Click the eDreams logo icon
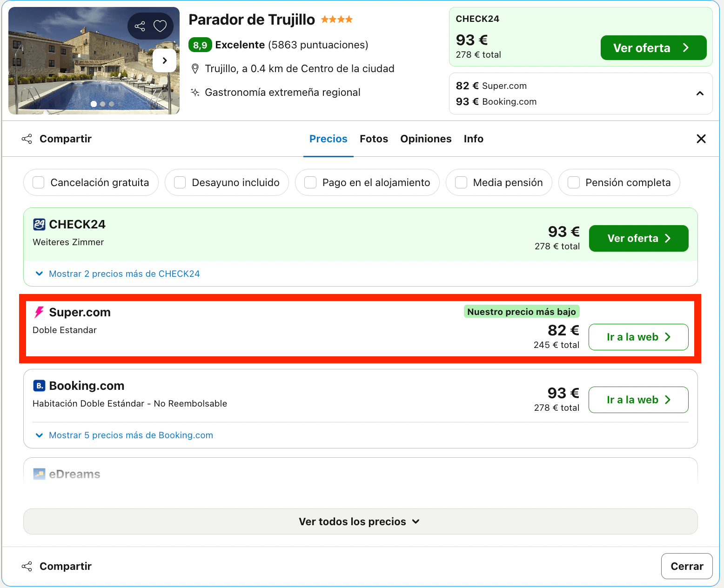Screen dimensions: 724x588 pos(39,474)
